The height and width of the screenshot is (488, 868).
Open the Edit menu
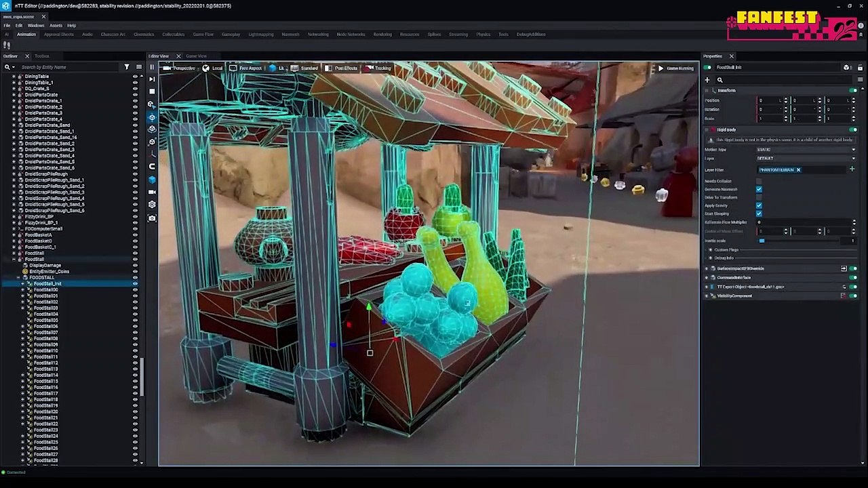coord(19,25)
